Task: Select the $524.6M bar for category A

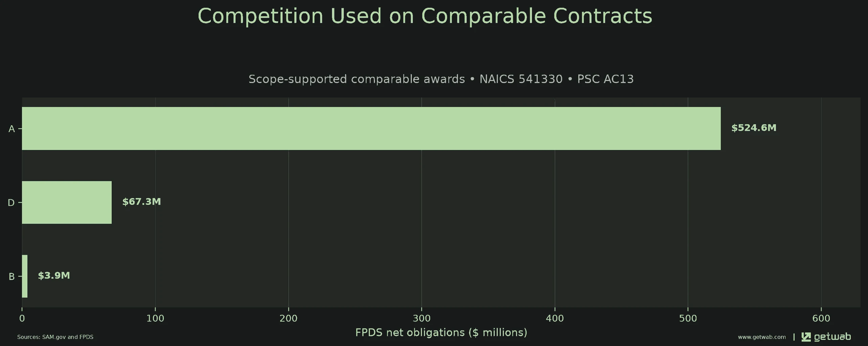Action: 371,128
